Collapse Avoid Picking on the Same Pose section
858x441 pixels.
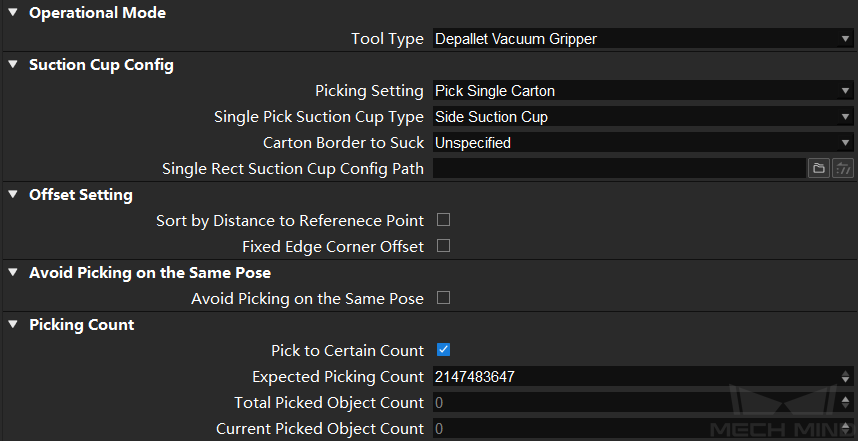[x=13, y=272]
